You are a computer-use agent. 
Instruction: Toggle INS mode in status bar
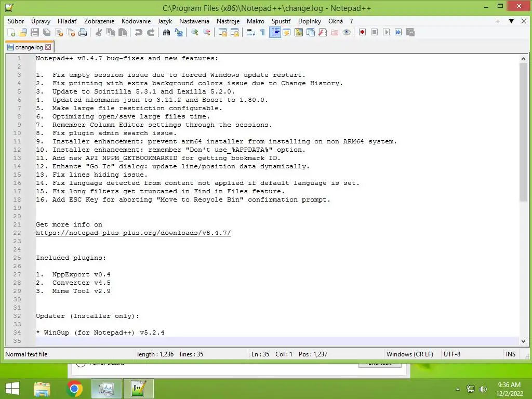point(511,354)
